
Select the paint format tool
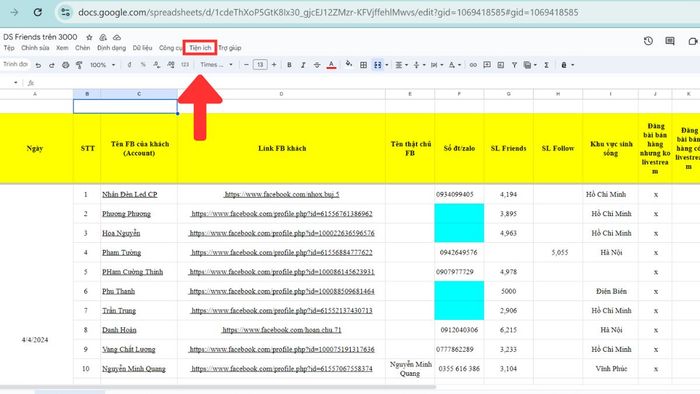click(79, 65)
